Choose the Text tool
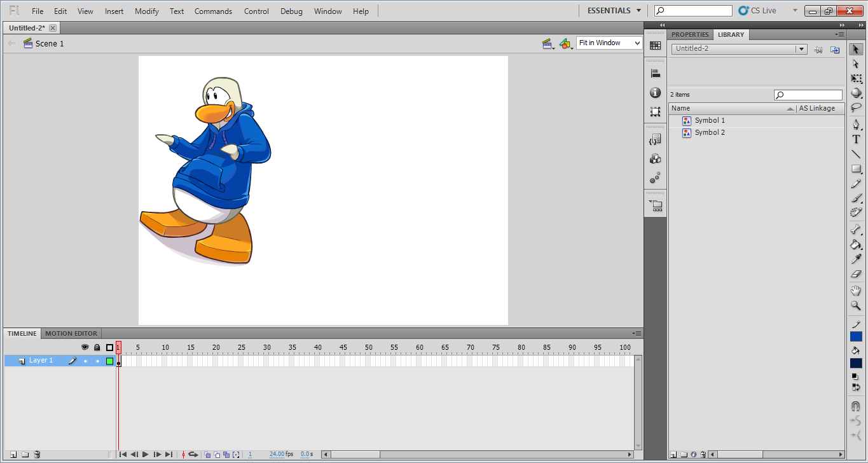Viewport: 868px width, 463px height. (856, 139)
